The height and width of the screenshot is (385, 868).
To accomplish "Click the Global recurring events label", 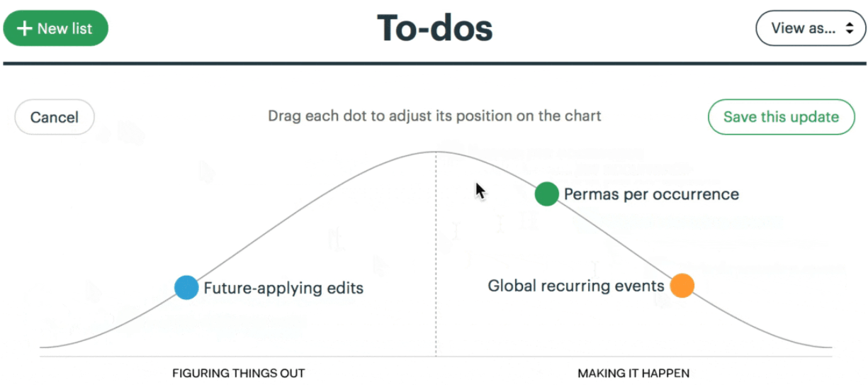I will pos(576,286).
